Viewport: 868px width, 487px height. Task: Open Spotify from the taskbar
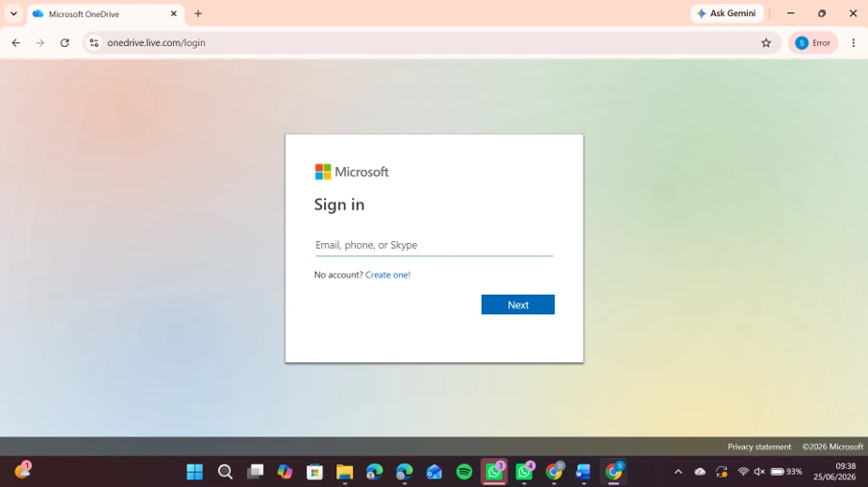point(464,472)
